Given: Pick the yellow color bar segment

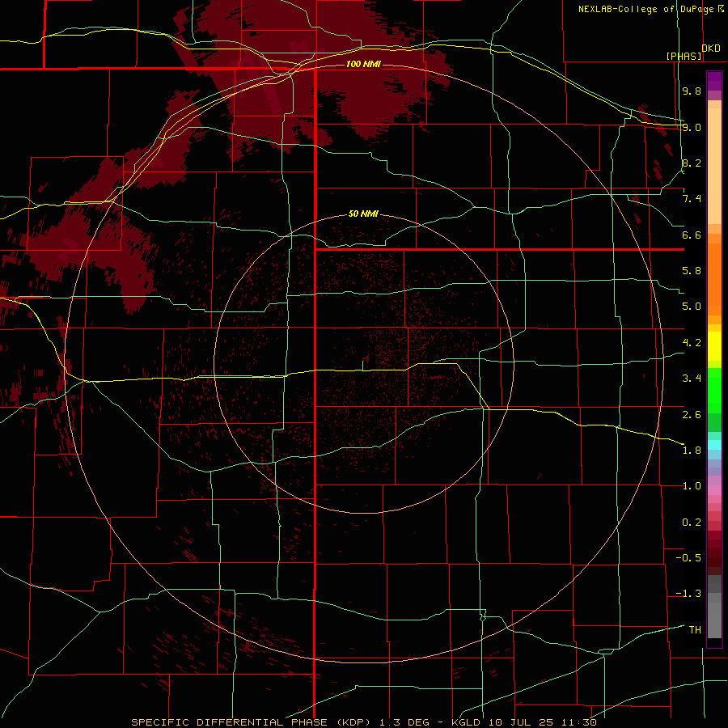Looking at the screenshot, I should click(714, 346).
